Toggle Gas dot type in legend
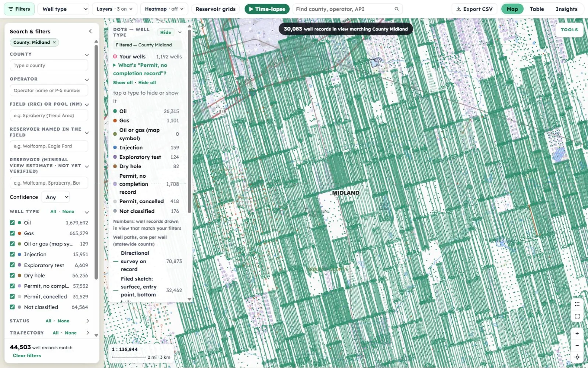 pos(146,120)
